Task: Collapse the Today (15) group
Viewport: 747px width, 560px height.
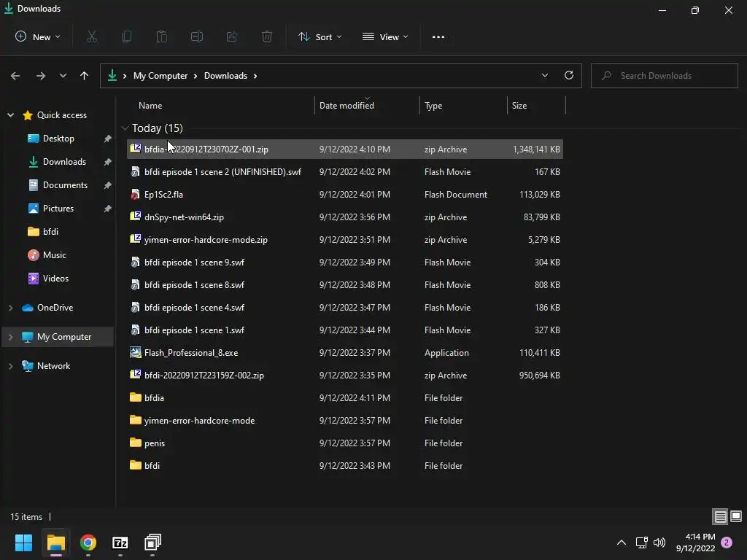Action: click(x=125, y=128)
